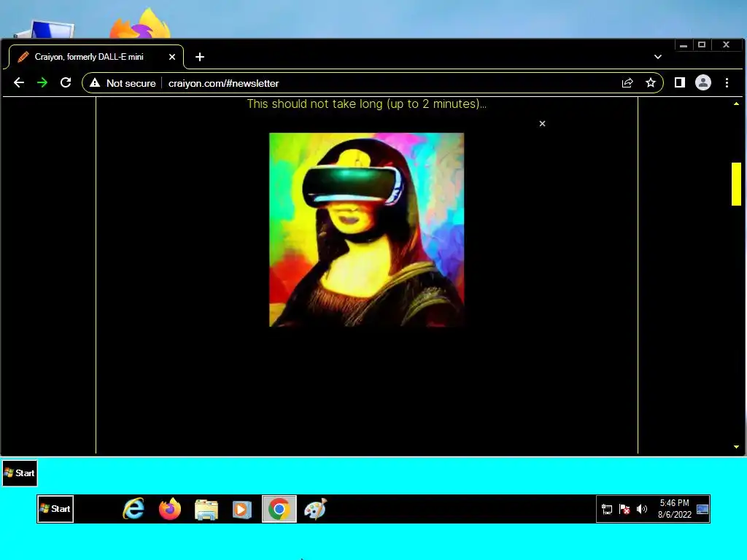The height and width of the screenshot is (560, 747).
Task: Open Windows Media Player from taskbar
Action: pyautogui.click(x=242, y=510)
